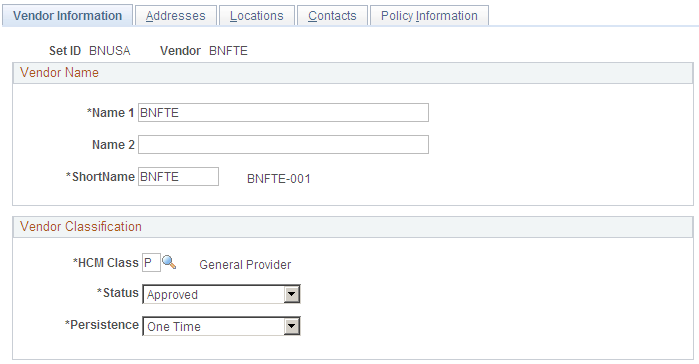Click into the Name 1 field
Viewport: 699px width, 364px height.
pyautogui.click(x=284, y=113)
